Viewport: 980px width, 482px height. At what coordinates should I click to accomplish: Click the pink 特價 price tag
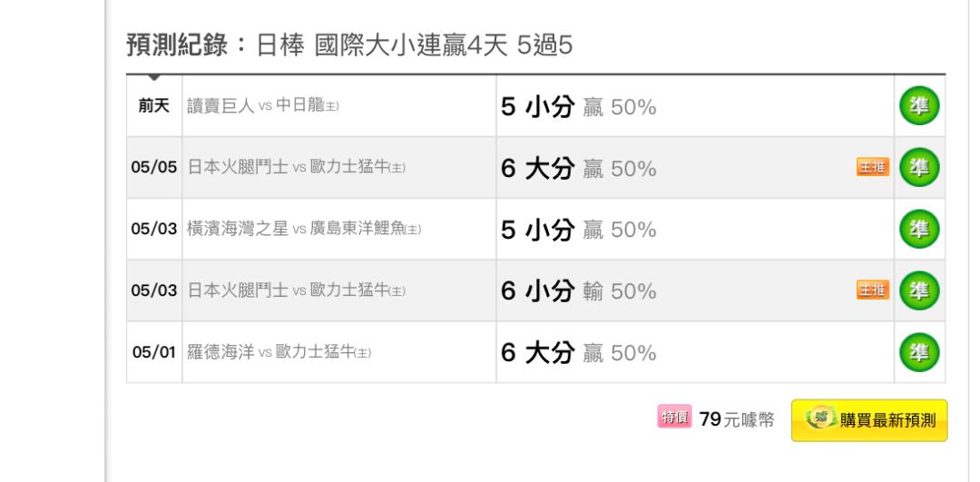pos(674,417)
